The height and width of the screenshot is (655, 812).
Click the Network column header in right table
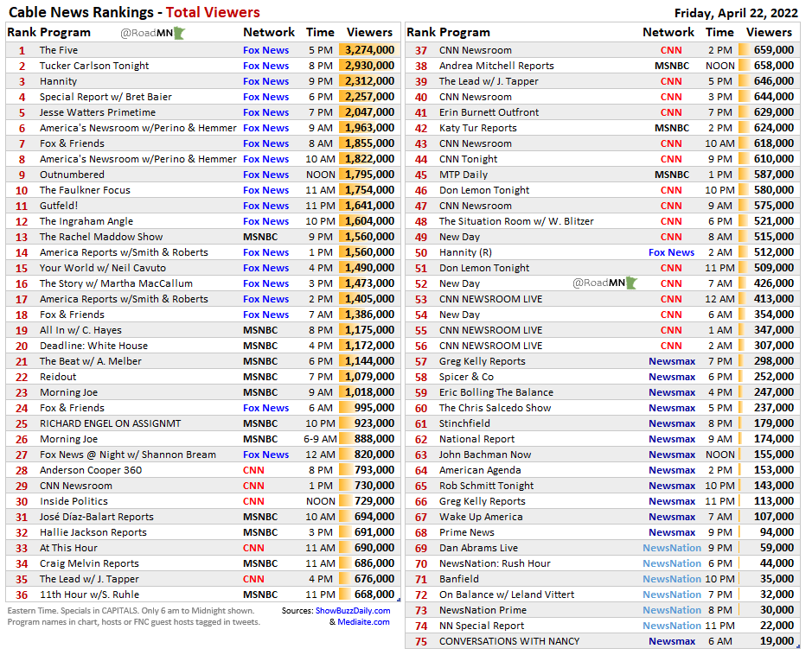668,32
